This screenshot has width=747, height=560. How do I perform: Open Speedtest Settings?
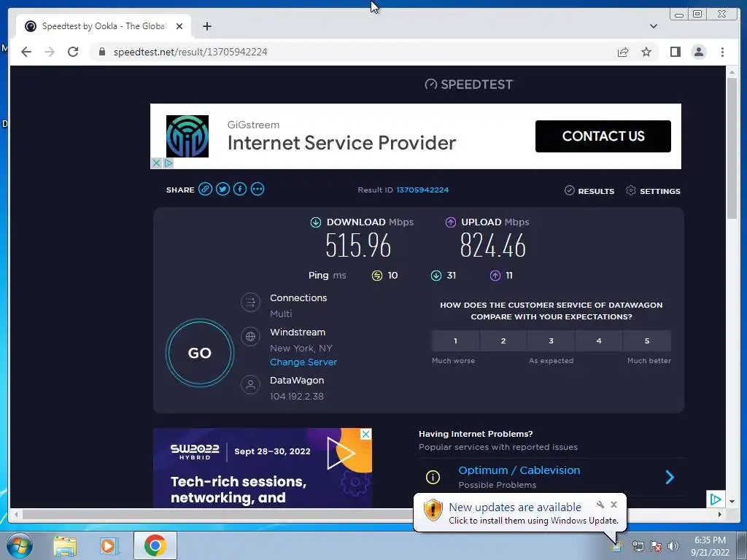pyautogui.click(x=653, y=190)
